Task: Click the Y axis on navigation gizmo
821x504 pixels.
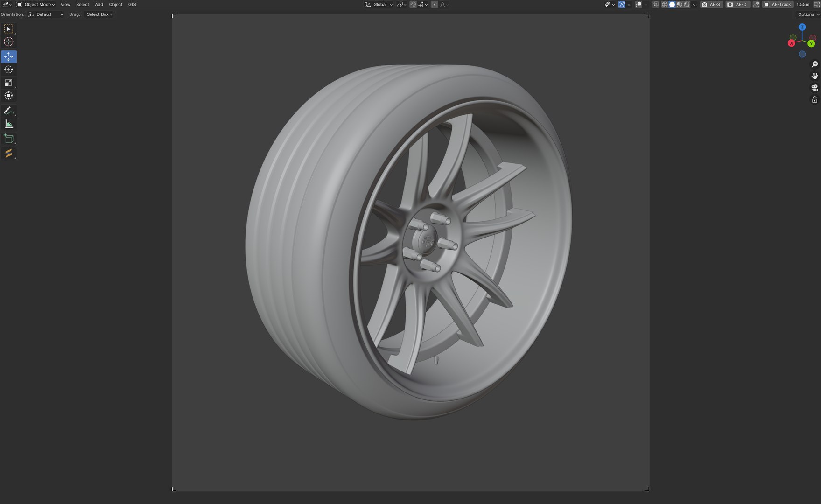Action: pyautogui.click(x=811, y=43)
